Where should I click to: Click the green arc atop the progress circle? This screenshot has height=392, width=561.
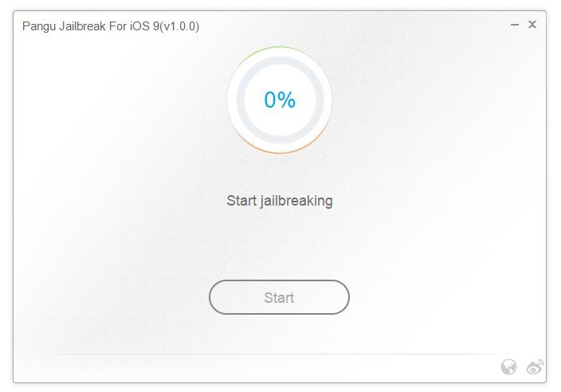pos(279,48)
